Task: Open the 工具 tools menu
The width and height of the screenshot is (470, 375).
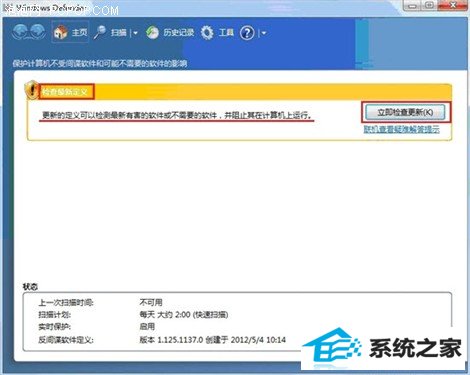Action: 226,33
